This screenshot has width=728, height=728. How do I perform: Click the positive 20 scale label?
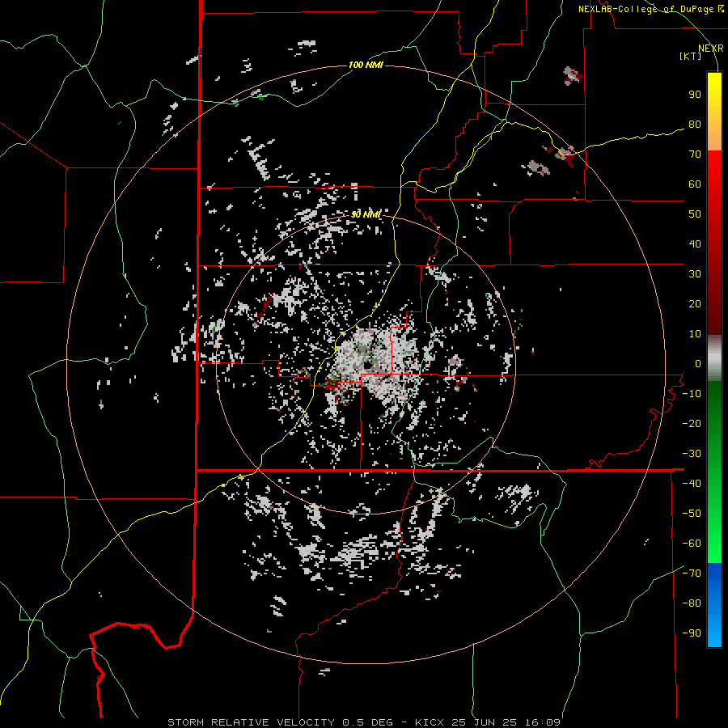point(695,303)
